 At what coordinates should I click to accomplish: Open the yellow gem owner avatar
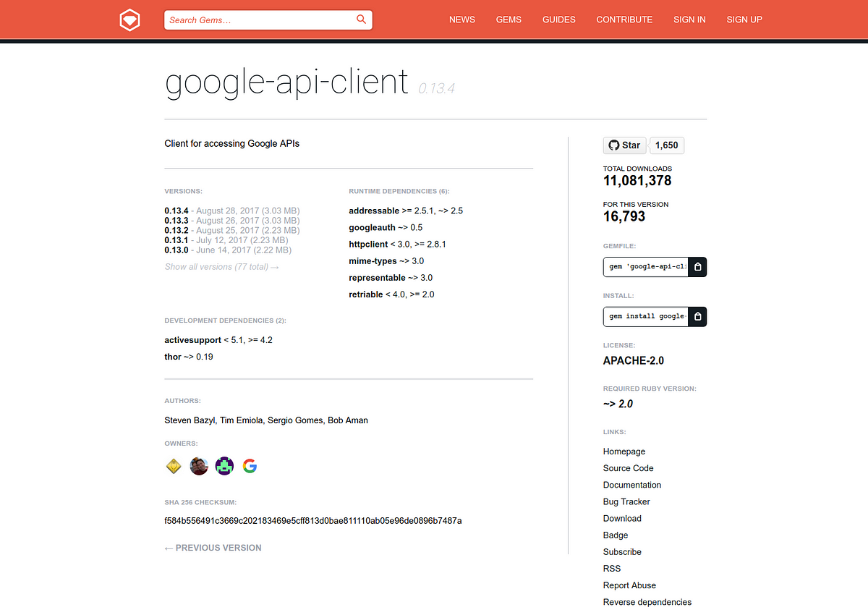[x=174, y=467]
